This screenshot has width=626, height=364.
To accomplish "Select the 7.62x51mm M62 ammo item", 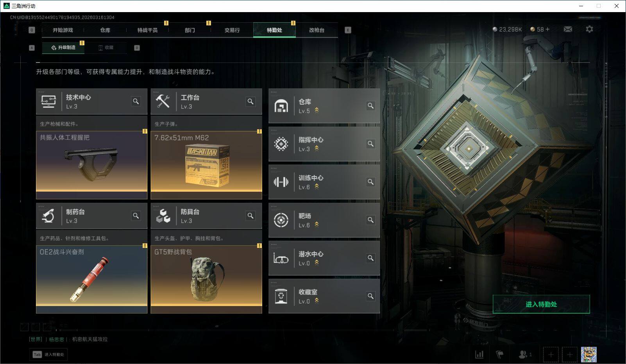I will click(x=206, y=165).
